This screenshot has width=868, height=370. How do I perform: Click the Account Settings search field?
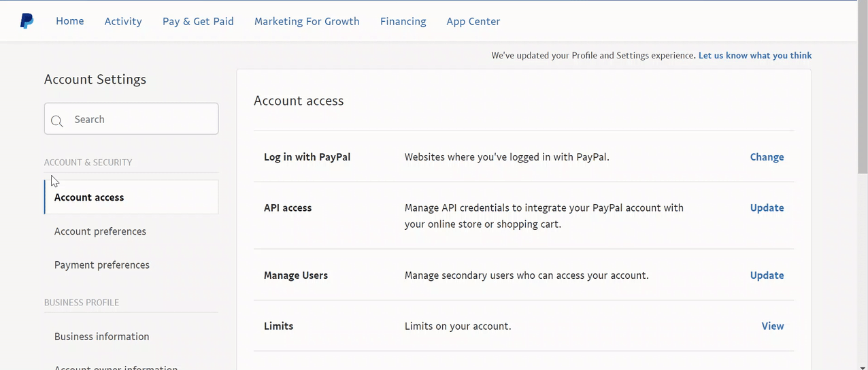point(131,119)
